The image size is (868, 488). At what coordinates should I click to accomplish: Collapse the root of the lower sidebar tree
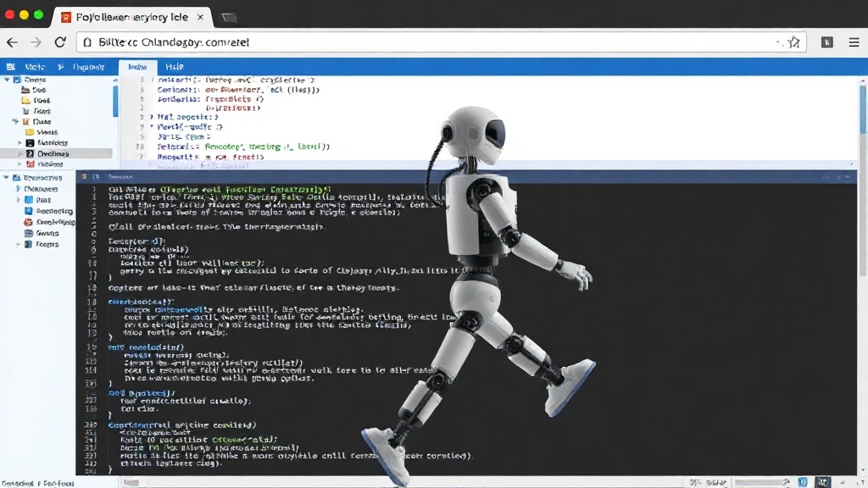(6, 178)
